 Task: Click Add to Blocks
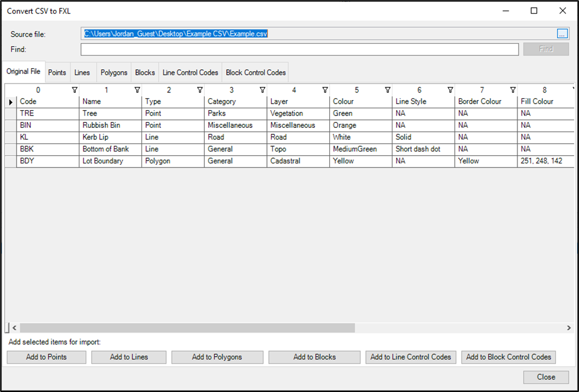pyautogui.click(x=314, y=357)
